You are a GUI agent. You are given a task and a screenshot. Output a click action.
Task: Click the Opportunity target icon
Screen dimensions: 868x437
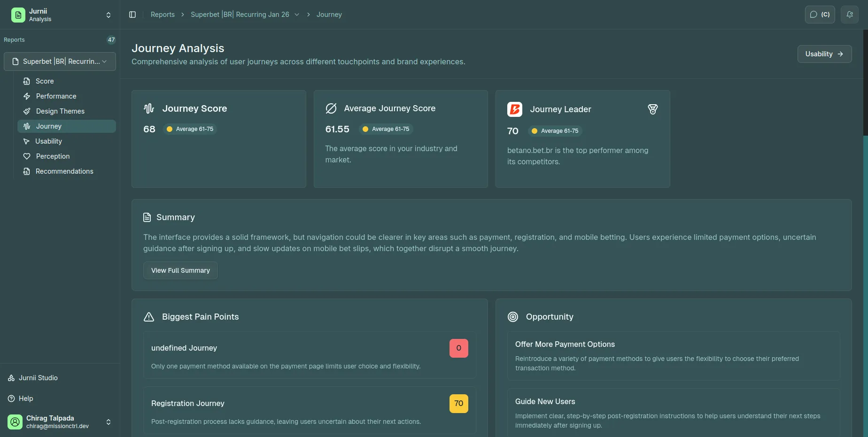pyautogui.click(x=513, y=317)
